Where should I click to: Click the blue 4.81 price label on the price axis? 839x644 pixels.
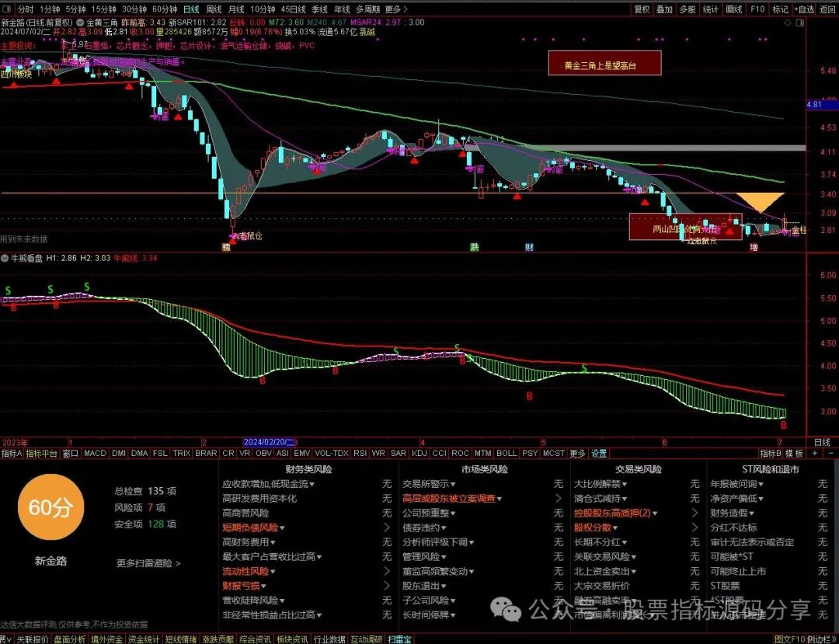[x=822, y=104]
